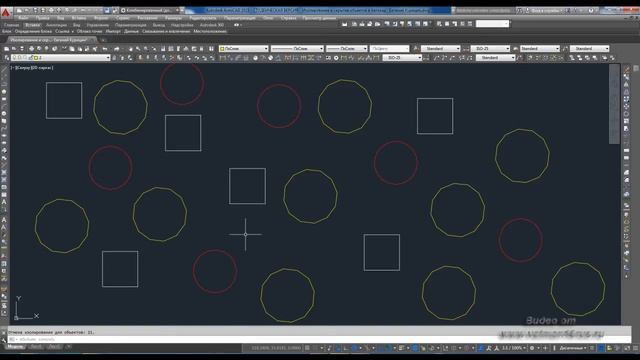Click Undo arrow in Standard toolbar
The image size is (640, 360).
pyautogui.click(x=105, y=49)
